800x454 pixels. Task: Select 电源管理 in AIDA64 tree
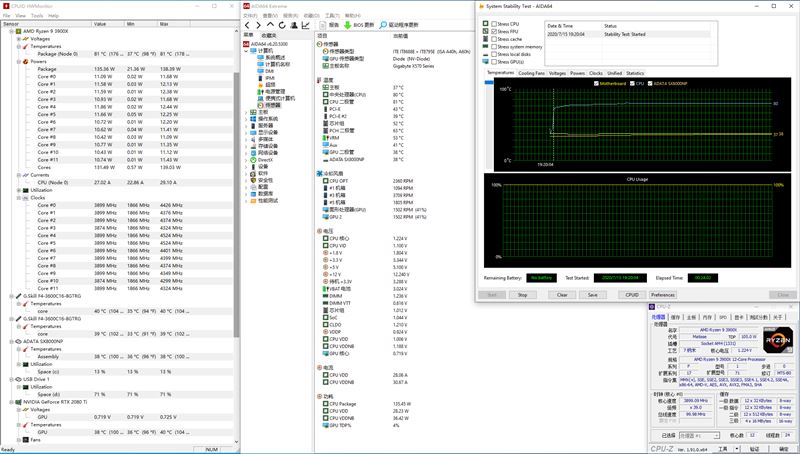pyautogui.click(x=271, y=91)
